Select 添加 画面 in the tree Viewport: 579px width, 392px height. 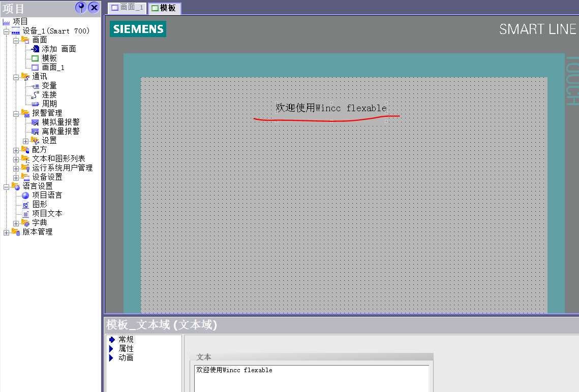coord(58,49)
